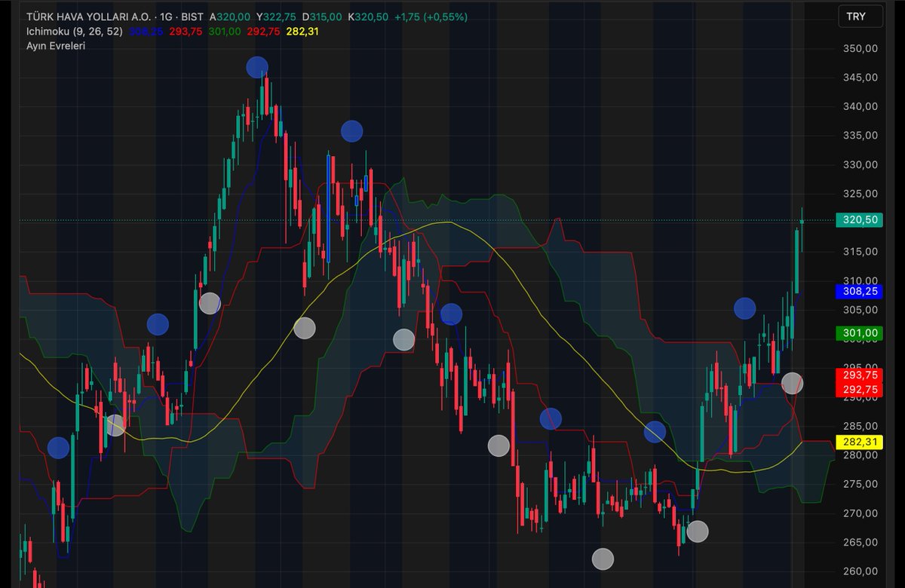Click the yellow Ichimoku legend value 282,31

(302, 32)
